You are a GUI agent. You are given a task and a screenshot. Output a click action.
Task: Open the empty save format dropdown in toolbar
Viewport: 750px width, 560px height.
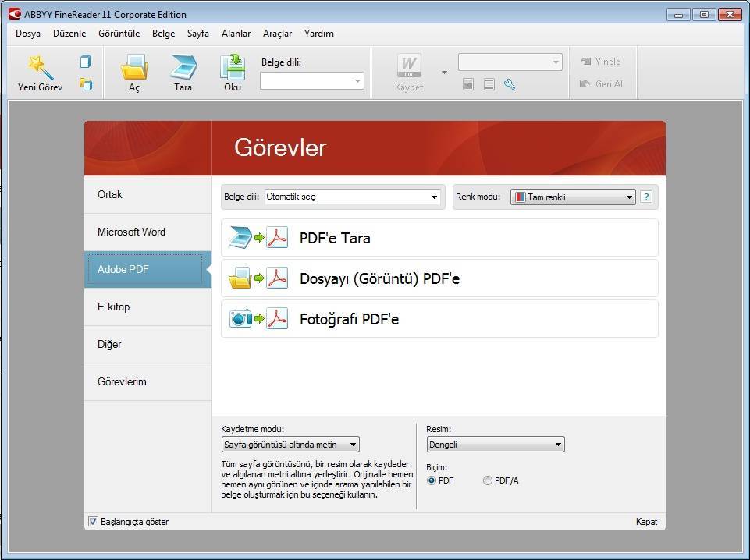(x=510, y=62)
